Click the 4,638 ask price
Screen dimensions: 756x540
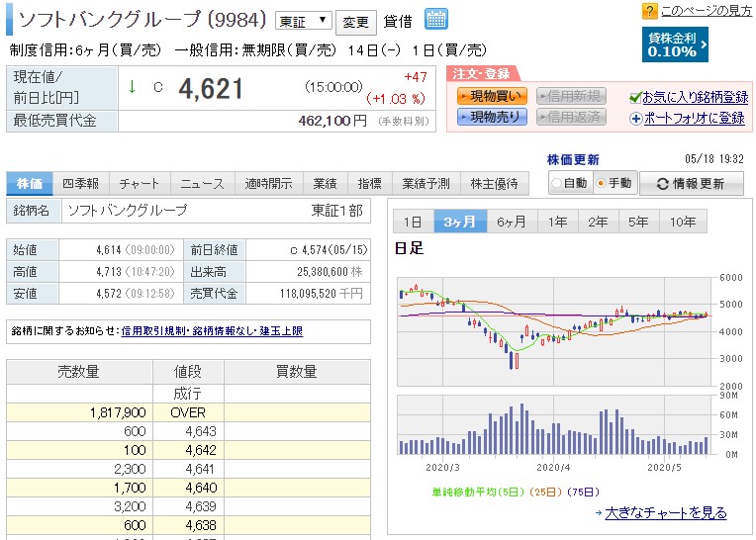click(201, 525)
